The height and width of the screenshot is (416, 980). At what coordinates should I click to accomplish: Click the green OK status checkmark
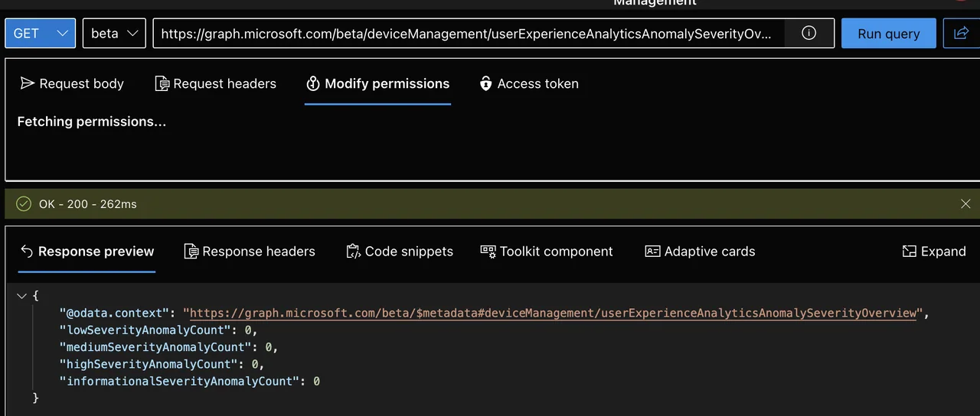tap(24, 204)
